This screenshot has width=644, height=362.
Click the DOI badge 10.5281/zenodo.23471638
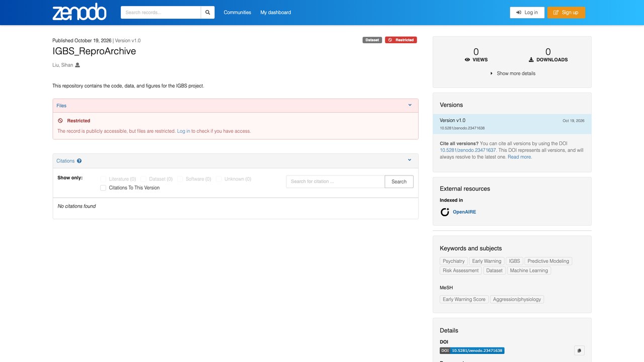click(x=472, y=350)
